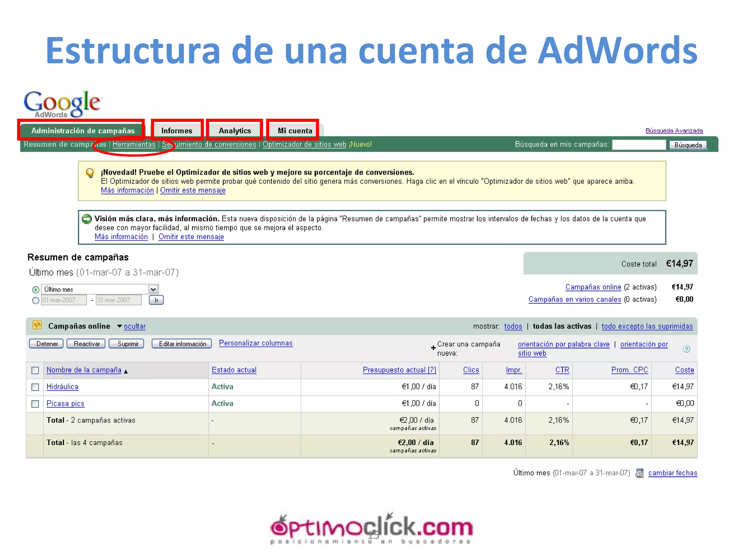The height and width of the screenshot is (560, 747).
Task: Click 'Total - 2 campañas activas' row label
Action: [x=91, y=420]
